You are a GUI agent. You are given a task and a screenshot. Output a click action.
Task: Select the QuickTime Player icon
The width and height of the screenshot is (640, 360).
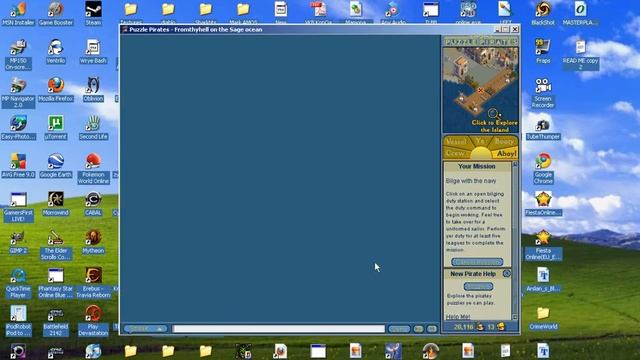coord(18,283)
